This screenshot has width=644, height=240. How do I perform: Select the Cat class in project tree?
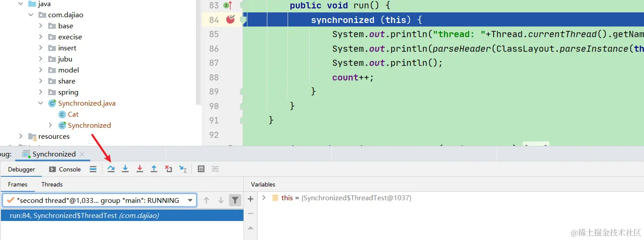(x=73, y=114)
